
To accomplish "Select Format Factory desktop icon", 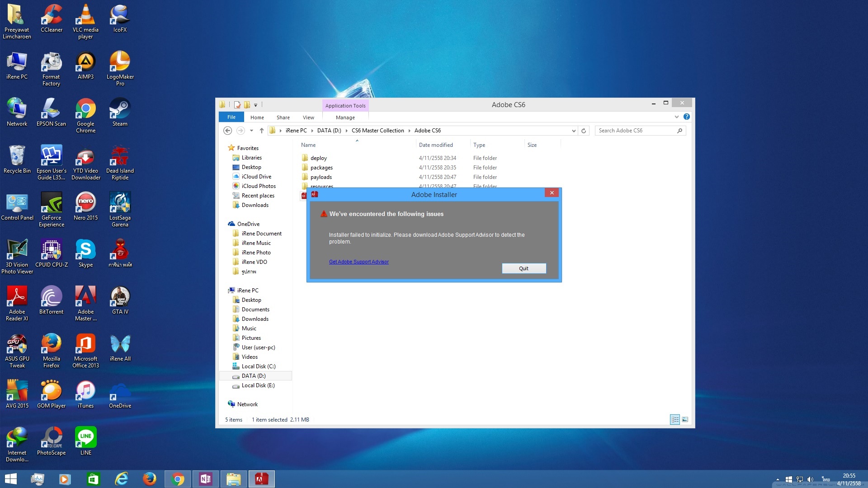I will [x=51, y=69].
